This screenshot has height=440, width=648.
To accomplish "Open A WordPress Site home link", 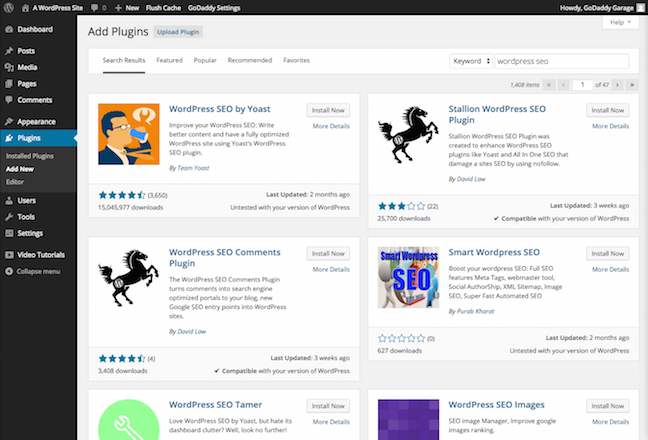I will point(52,8).
